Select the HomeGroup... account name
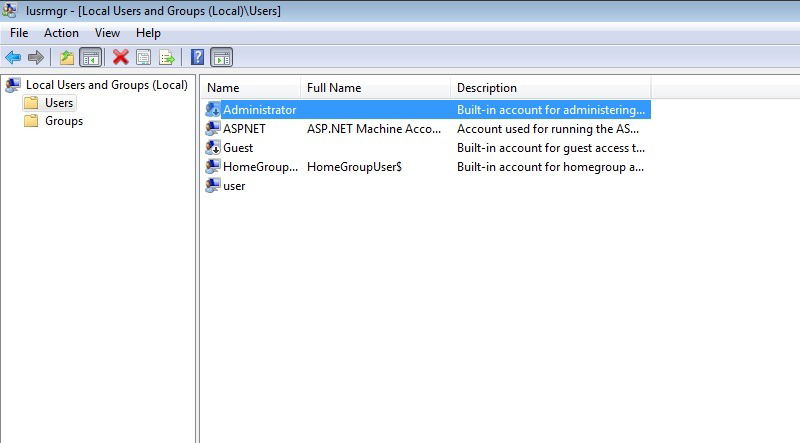 260,166
